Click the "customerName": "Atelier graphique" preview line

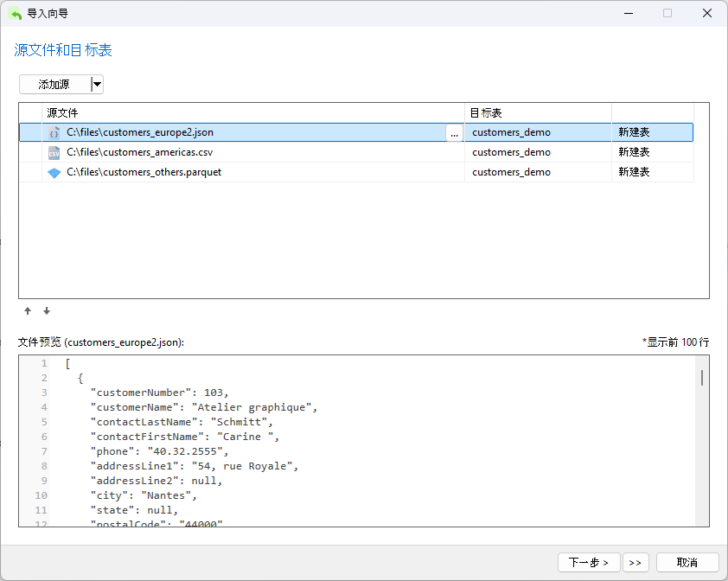204,407
